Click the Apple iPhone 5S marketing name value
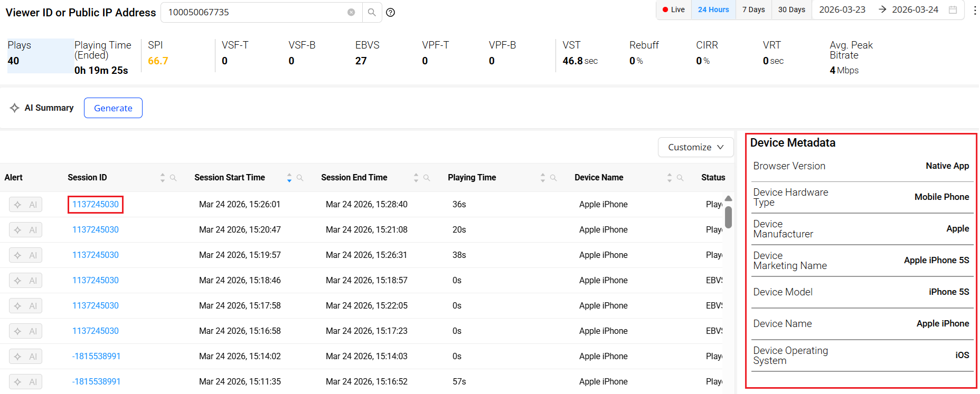Viewport: 980px width, 394px height. coord(936,260)
